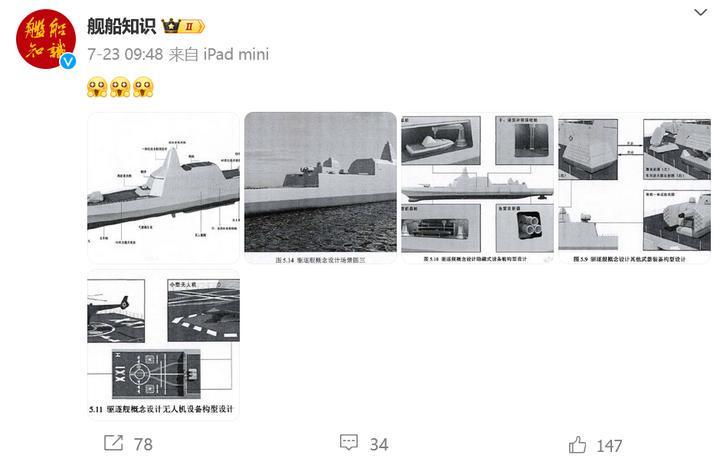Open the 图5.9 weapon equipment thumbnail

pyautogui.click(x=634, y=188)
